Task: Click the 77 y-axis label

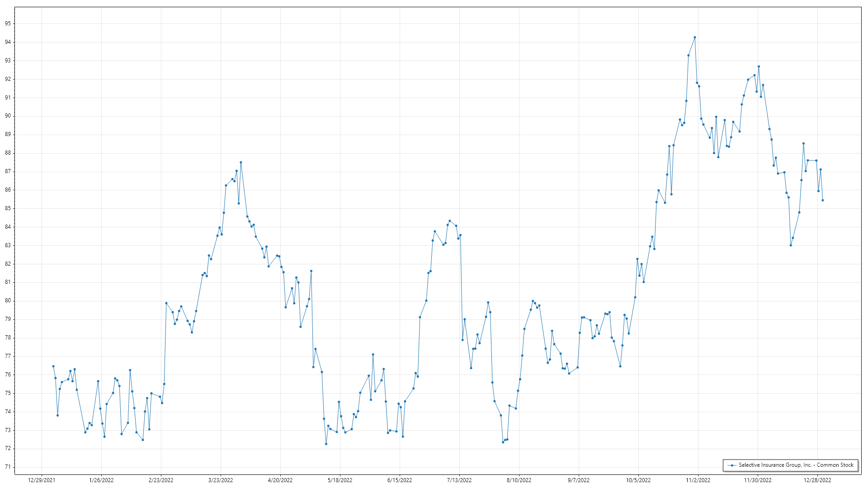Action: click(8, 356)
